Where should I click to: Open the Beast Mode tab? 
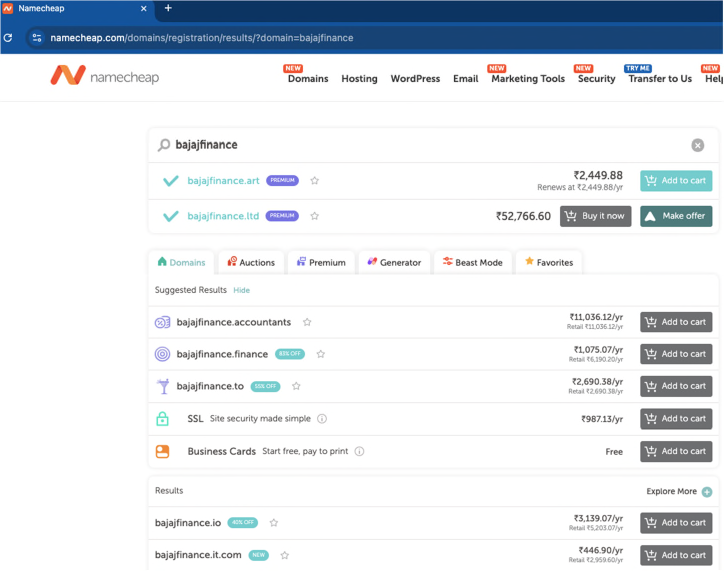(x=473, y=262)
